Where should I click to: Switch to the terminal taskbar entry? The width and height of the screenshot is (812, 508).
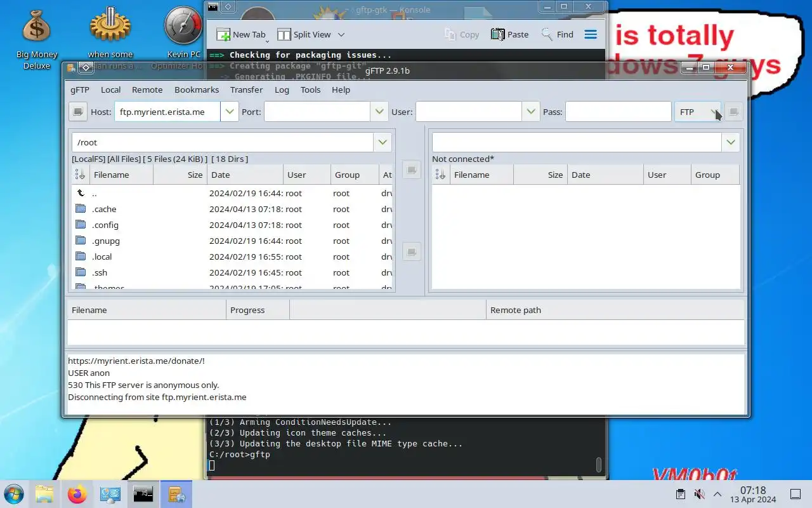click(x=143, y=494)
